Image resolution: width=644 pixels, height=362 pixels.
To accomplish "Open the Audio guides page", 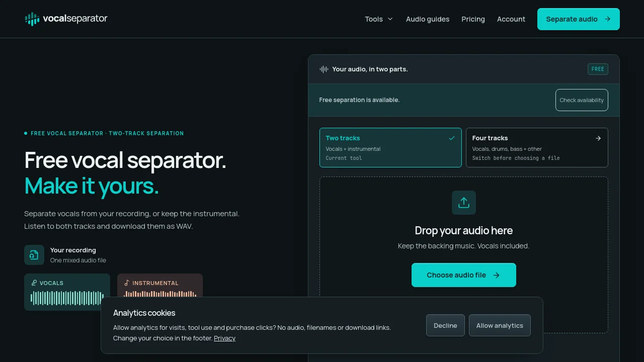I will (x=428, y=19).
